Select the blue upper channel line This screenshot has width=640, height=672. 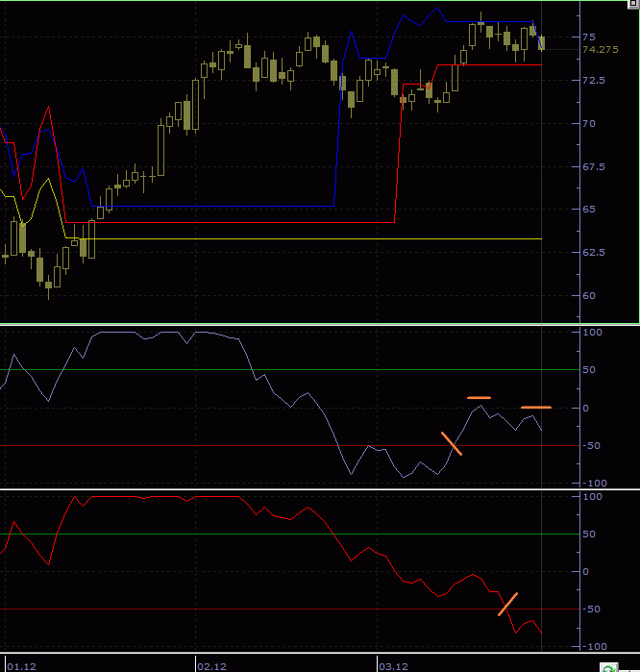pyautogui.click(x=214, y=206)
